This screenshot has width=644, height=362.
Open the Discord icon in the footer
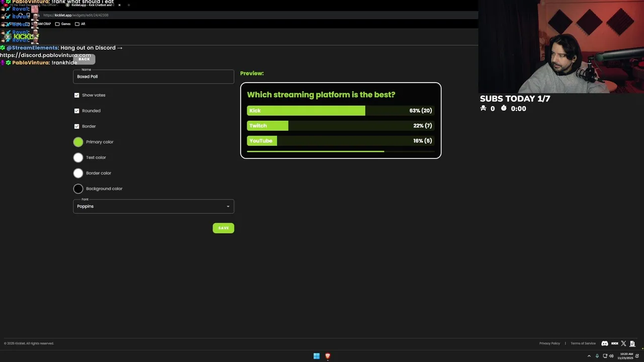tap(605, 343)
